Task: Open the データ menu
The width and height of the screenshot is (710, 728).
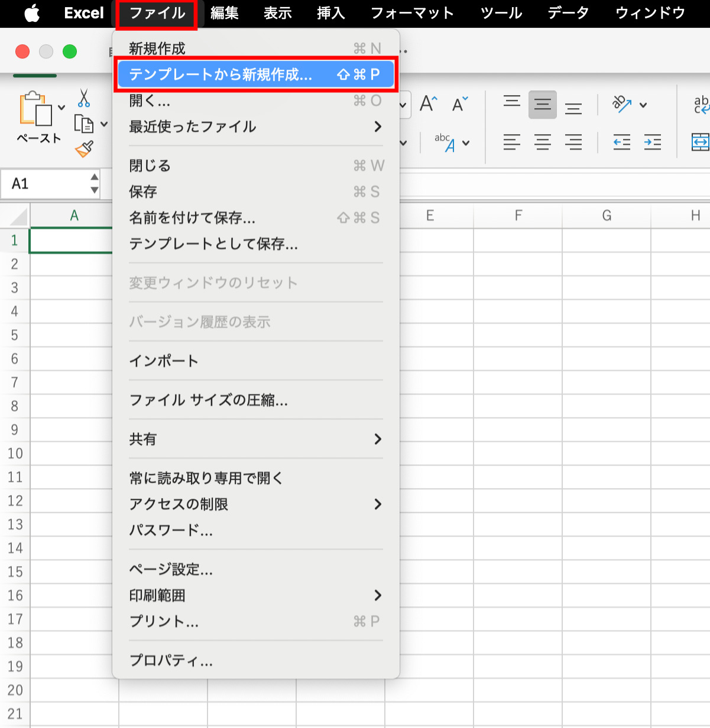Action: click(x=567, y=12)
